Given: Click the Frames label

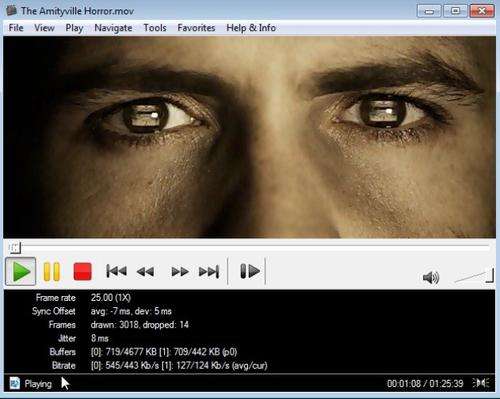Looking at the screenshot, I should point(62,325).
